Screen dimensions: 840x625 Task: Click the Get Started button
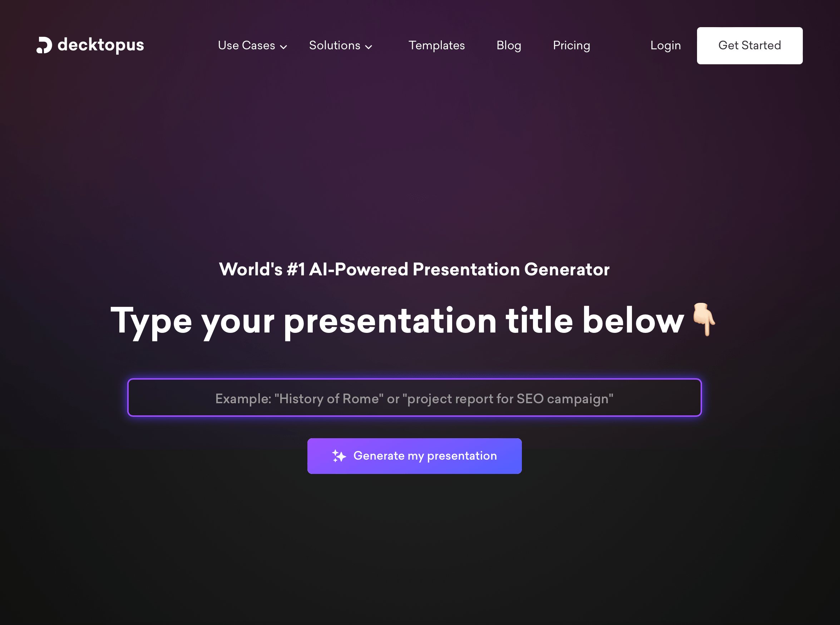749,45
